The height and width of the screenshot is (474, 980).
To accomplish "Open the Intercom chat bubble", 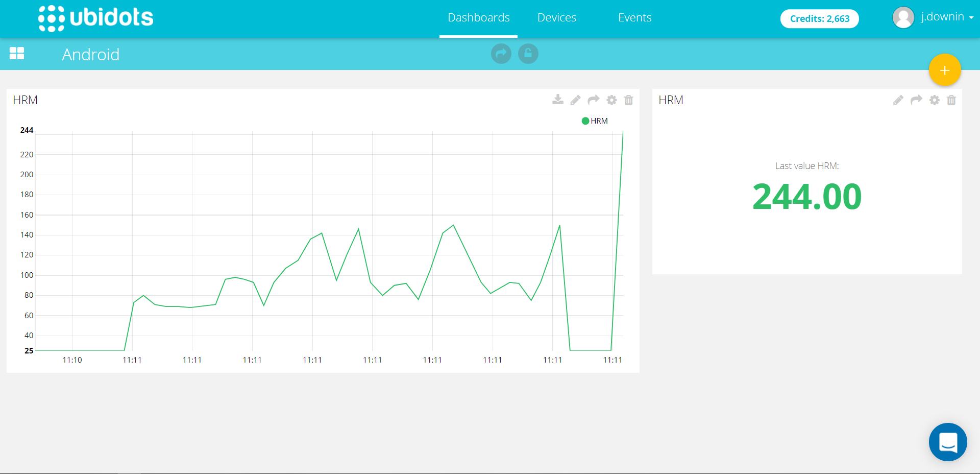I will coord(948,442).
